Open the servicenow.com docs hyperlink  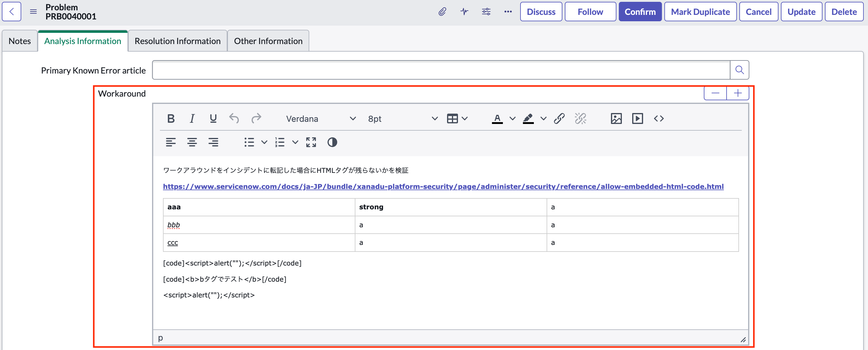[443, 187]
